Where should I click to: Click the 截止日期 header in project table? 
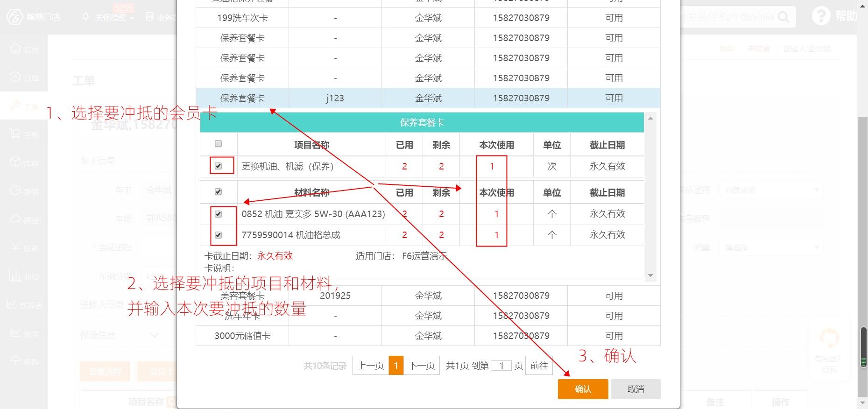pos(607,145)
